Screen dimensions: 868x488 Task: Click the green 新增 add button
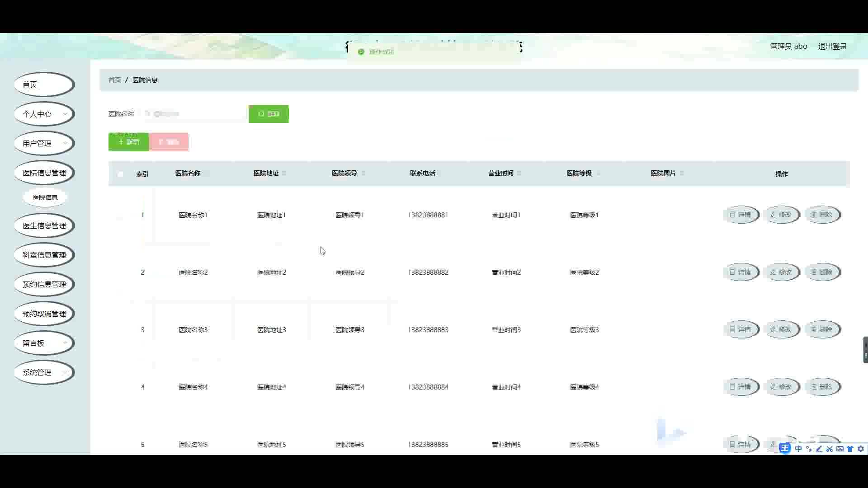coord(128,142)
